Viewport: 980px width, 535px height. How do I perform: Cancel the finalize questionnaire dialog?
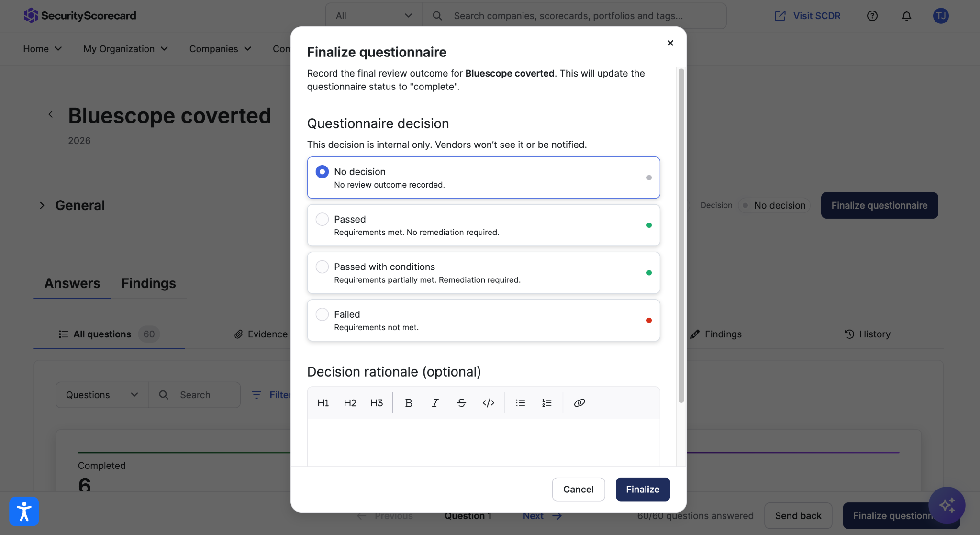pos(578,489)
